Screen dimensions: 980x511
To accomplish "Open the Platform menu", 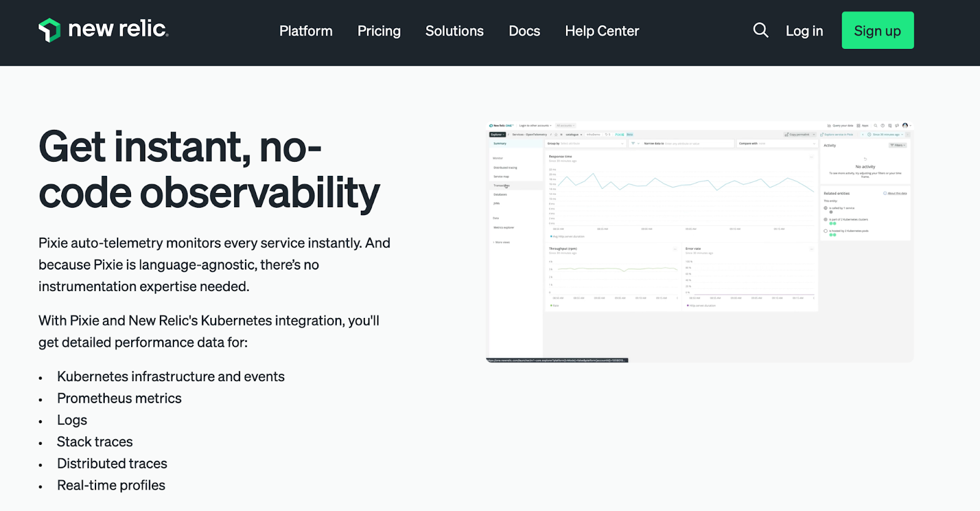I will pos(306,31).
